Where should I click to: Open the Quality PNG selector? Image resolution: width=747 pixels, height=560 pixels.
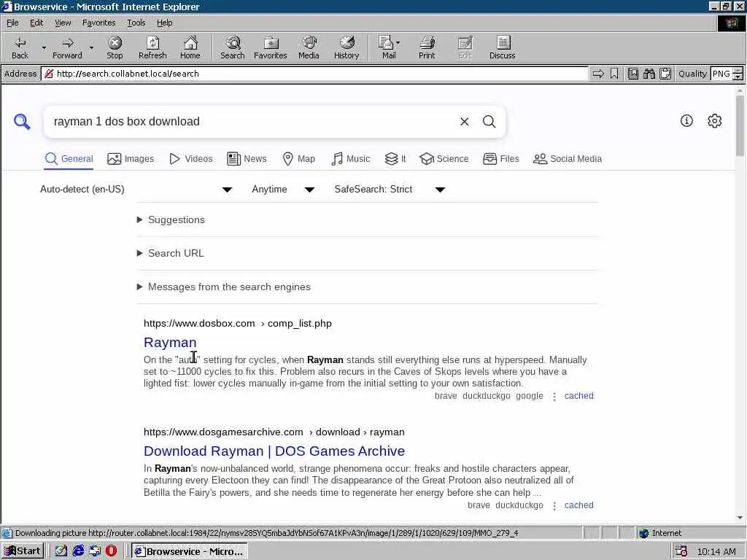[x=726, y=74]
